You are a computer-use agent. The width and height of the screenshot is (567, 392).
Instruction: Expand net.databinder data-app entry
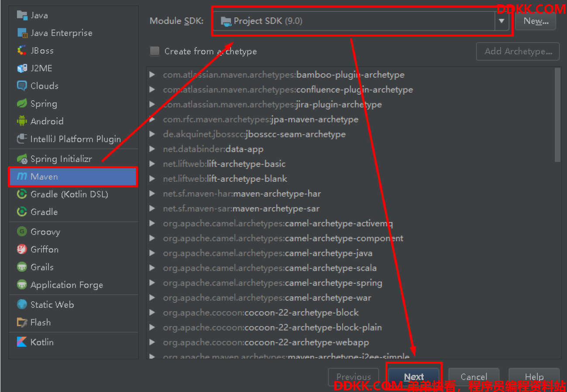click(152, 149)
